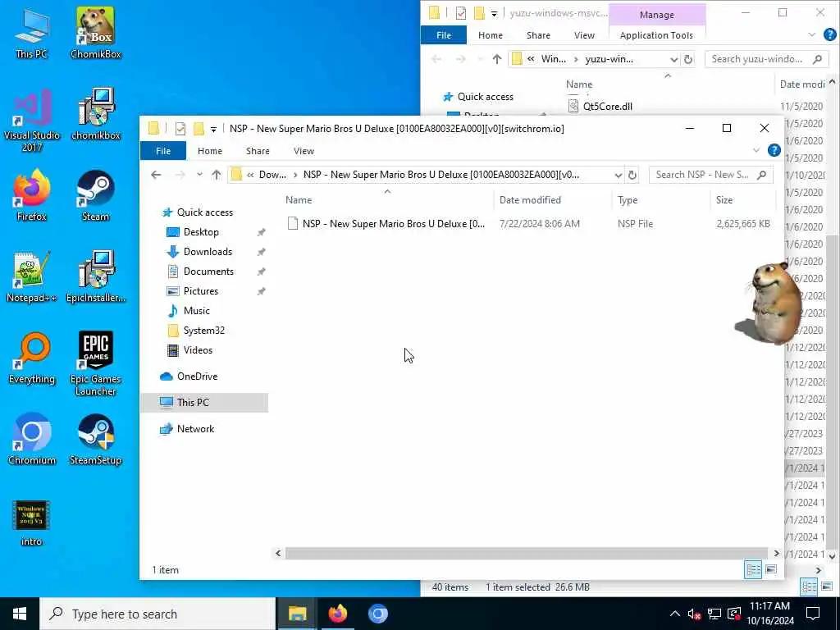Image resolution: width=840 pixels, height=630 pixels.
Task: Launch Firefox from desktop
Action: tap(32, 196)
